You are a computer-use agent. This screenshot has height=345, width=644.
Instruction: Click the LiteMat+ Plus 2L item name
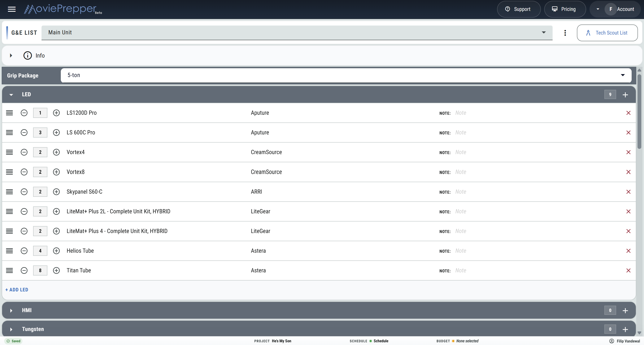[118, 211]
